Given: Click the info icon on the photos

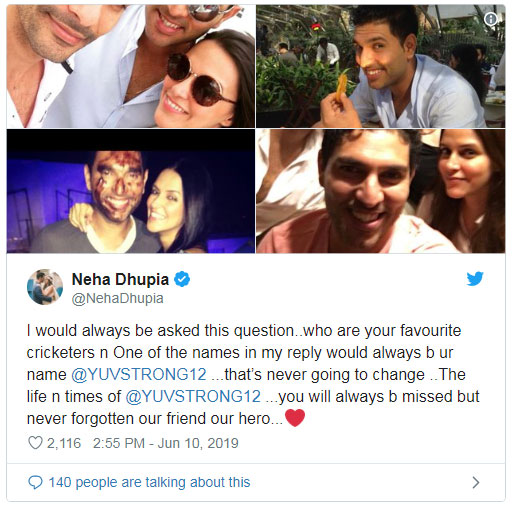Looking at the screenshot, I should pyautogui.click(x=490, y=19).
